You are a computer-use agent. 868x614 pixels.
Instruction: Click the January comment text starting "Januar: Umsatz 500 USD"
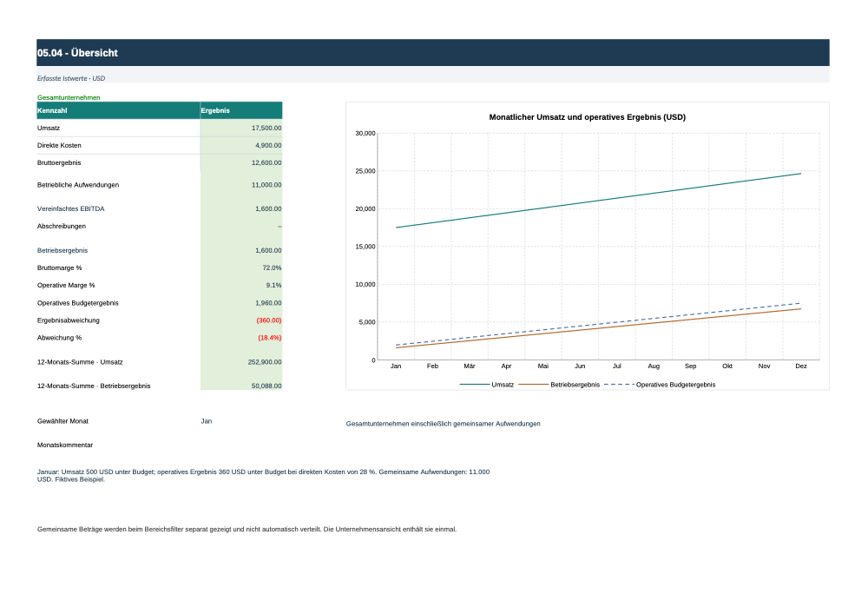click(264, 476)
